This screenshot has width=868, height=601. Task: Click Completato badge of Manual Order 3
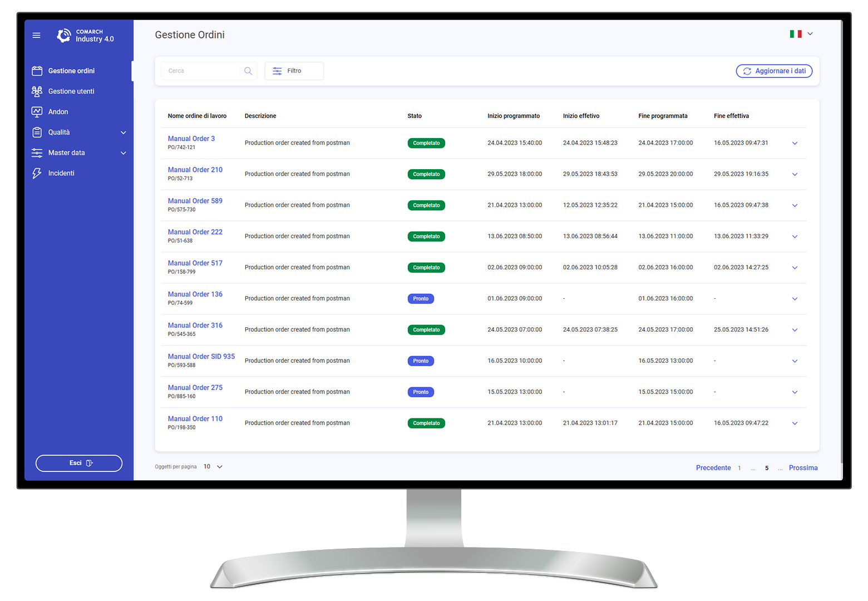tap(426, 143)
